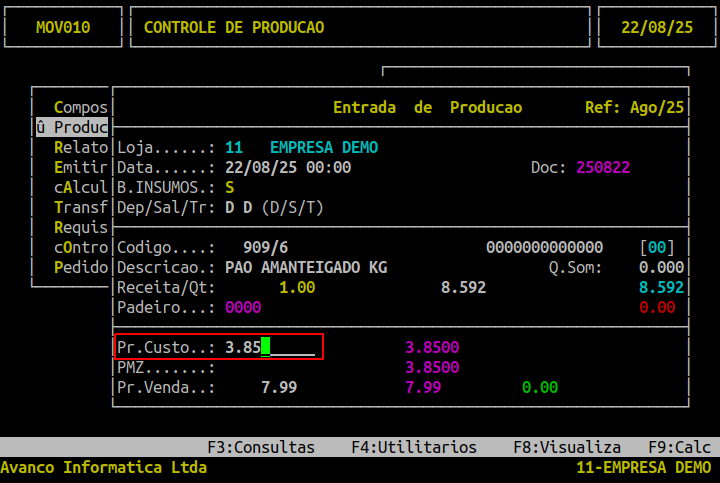The image size is (720, 483).
Task: Open the F9:Calc calculator shortcut
Action: (x=680, y=447)
